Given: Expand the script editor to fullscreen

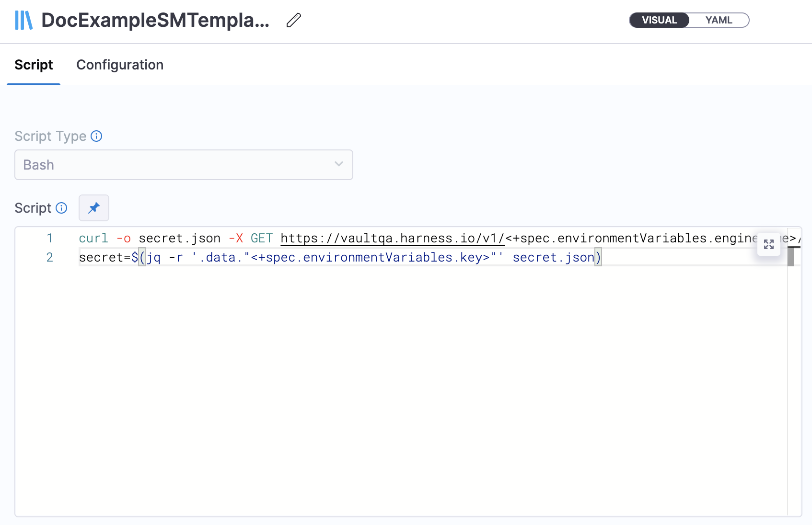Looking at the screenshot, I should coord(769,244).
